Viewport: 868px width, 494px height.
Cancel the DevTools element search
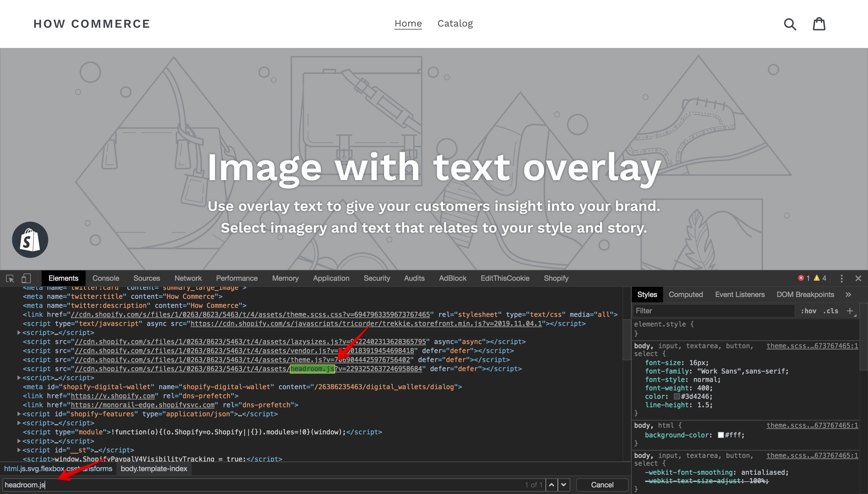(602, 484)
